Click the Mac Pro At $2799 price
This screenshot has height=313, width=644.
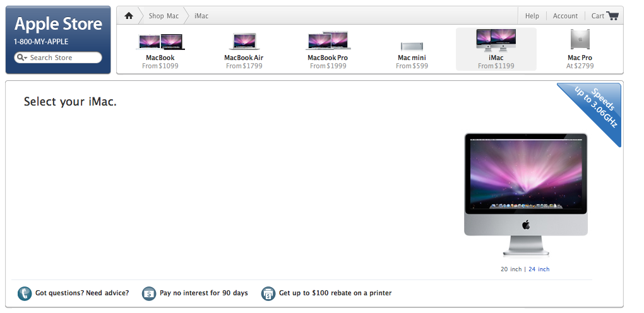(x=580, y=66)
